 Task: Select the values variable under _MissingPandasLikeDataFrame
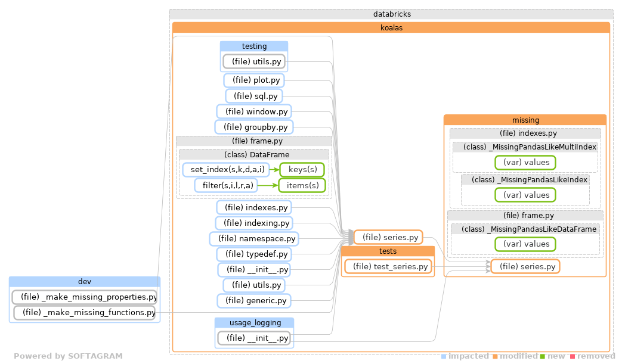525,244
